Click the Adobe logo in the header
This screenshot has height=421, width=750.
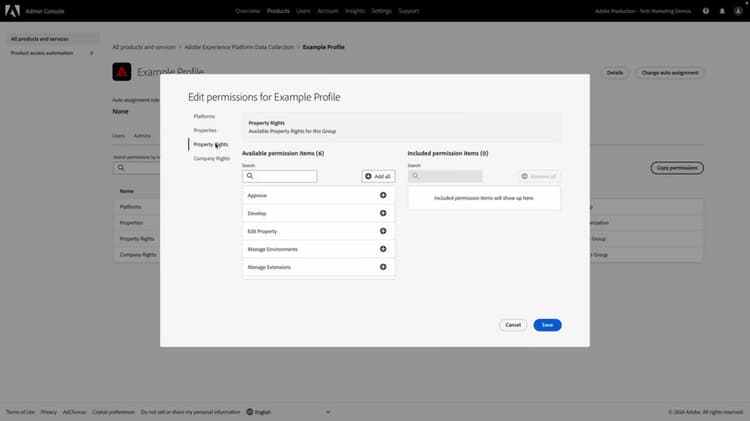tap(12, 11)
